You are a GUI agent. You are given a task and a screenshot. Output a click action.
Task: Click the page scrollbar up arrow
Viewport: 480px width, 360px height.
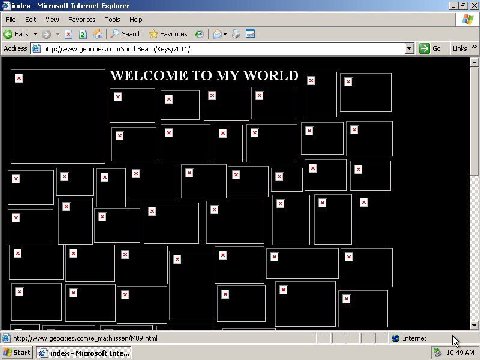(474, 62)
